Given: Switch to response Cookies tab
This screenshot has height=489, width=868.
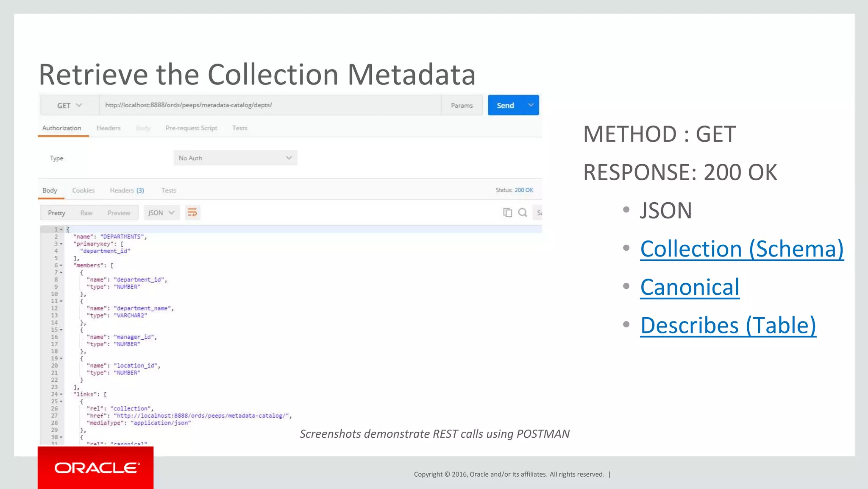Looking at the screenshot, I should [x=83, y=190].
